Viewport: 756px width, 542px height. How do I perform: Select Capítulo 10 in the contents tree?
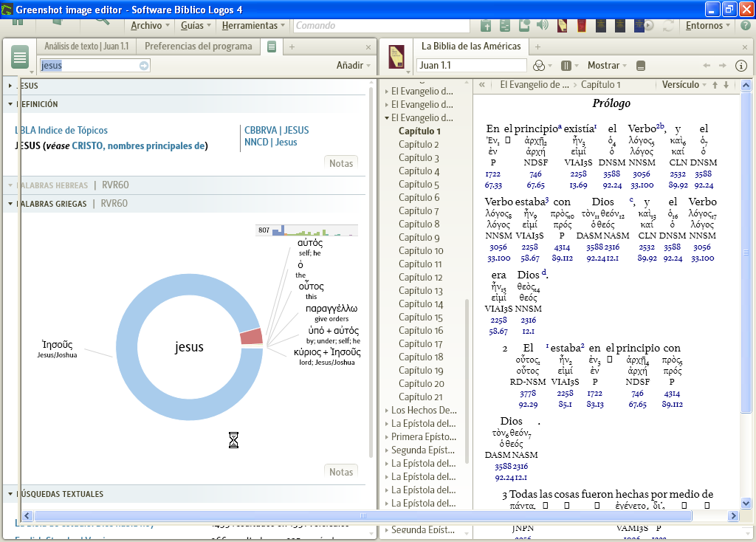click(x=421, y=251)
